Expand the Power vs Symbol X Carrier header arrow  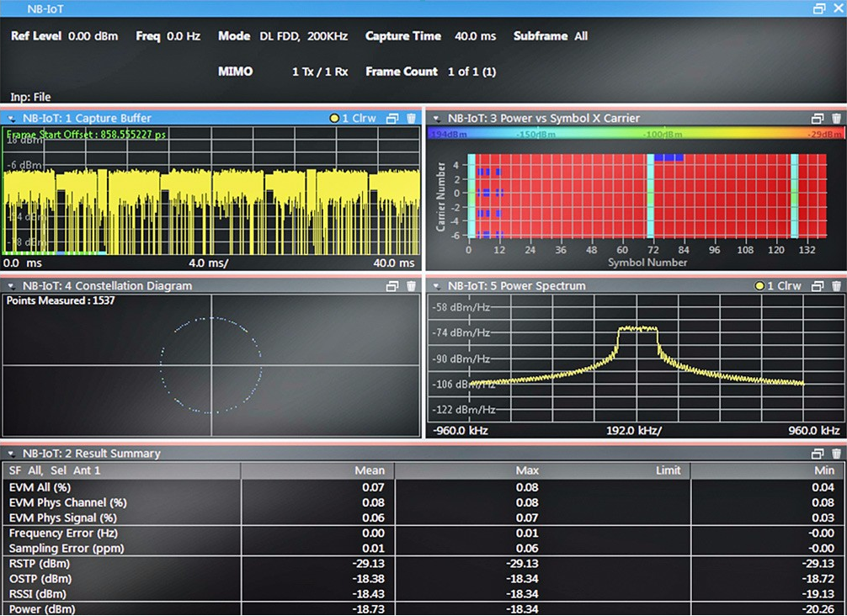436,119
